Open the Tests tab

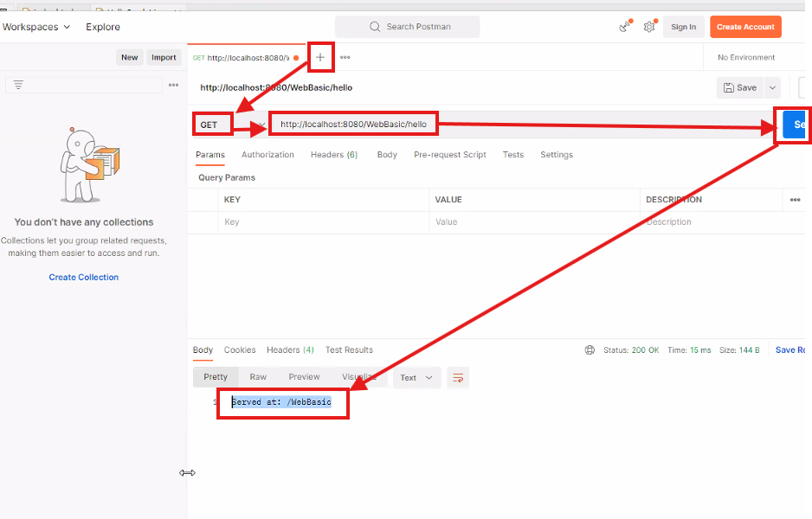tap(513, 155)
